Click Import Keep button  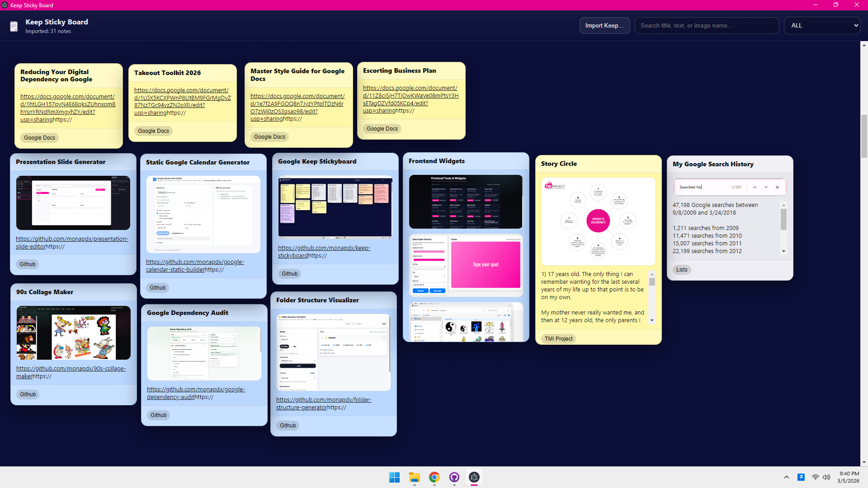tap(604, 26)
